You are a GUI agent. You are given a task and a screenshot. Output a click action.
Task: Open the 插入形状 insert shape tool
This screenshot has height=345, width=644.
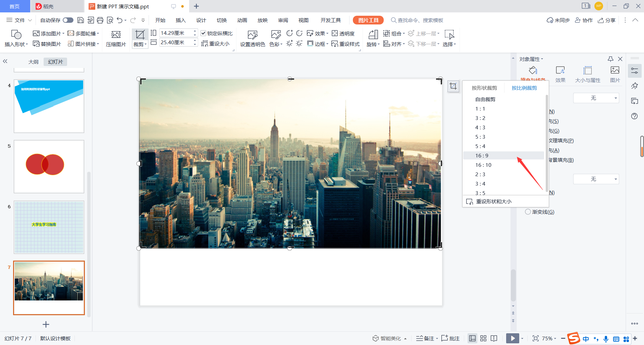(x=16, y=38)
